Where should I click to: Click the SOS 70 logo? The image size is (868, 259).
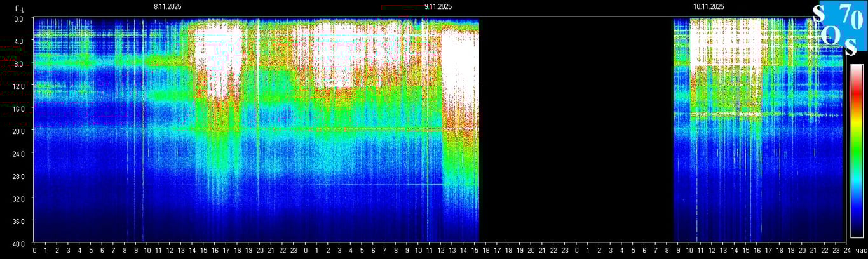point(840,28)
